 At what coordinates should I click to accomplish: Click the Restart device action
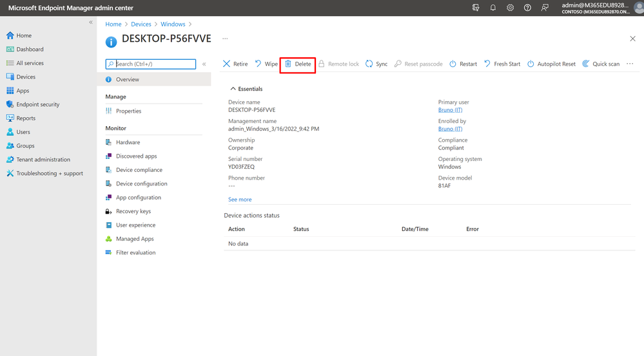(x=463, y=64)
